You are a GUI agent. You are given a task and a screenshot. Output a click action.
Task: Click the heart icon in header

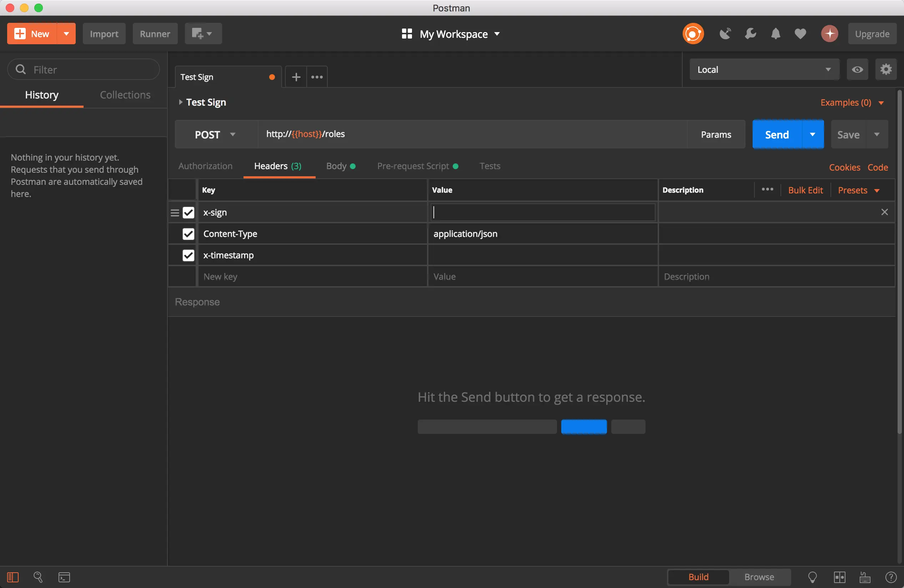coord(800,34)
